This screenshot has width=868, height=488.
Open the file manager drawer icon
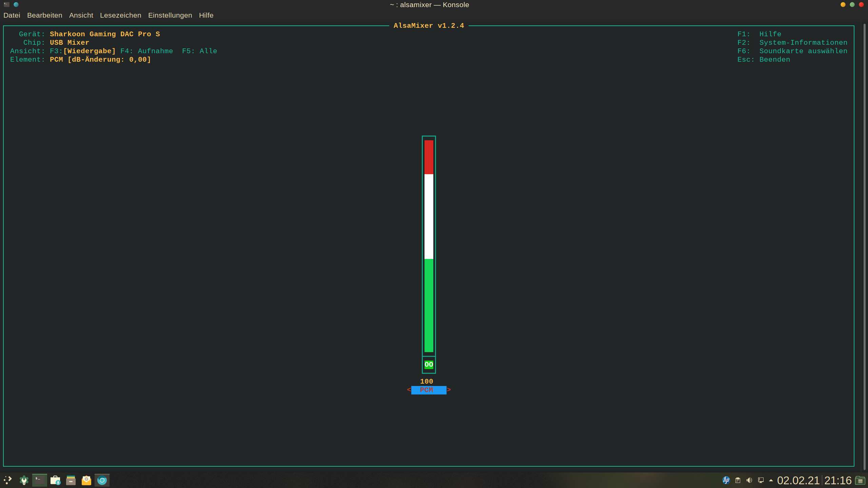71,480
